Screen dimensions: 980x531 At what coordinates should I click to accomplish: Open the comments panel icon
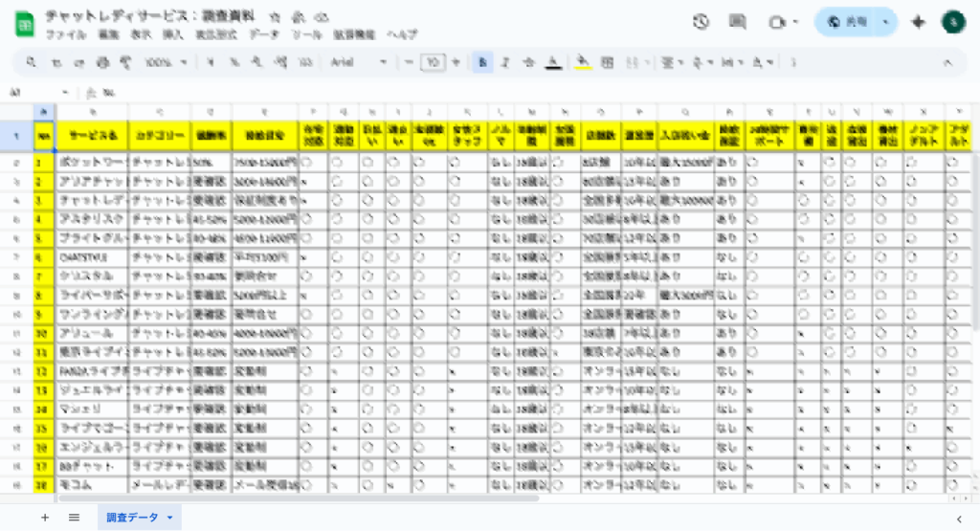[x=738, y=23]
